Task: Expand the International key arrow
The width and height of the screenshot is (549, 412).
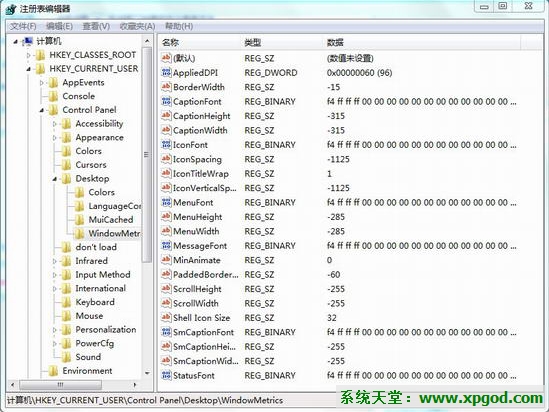Action: tap(55, 288)
